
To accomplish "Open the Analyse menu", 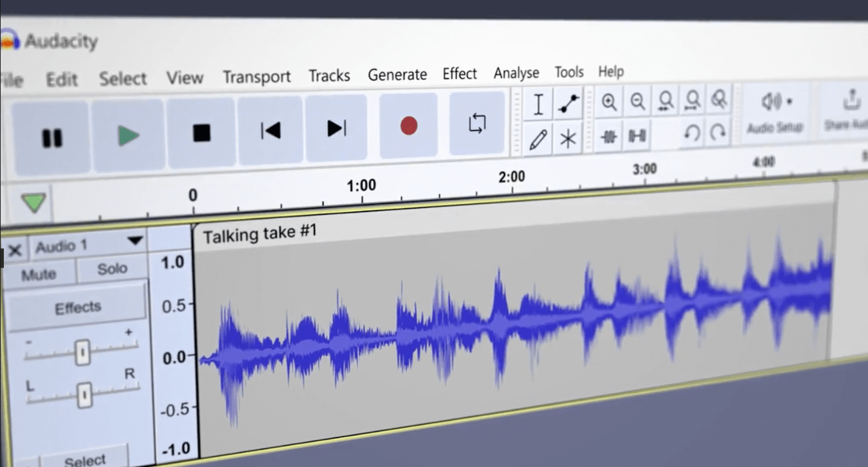I will click(516, 73).
